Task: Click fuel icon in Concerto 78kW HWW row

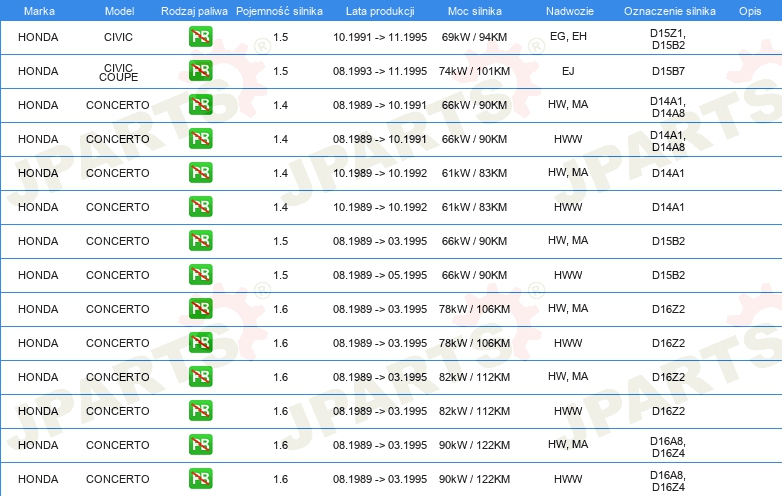Action: 200,342
